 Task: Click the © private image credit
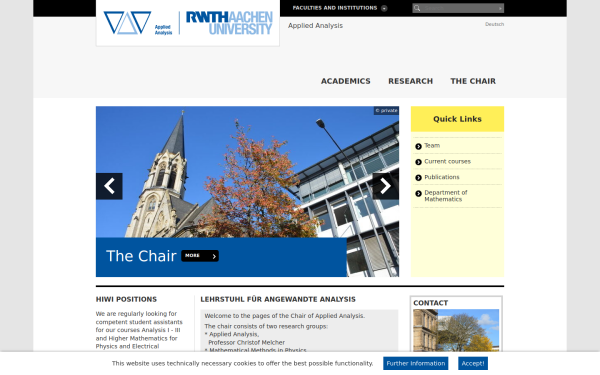[386, 111]
